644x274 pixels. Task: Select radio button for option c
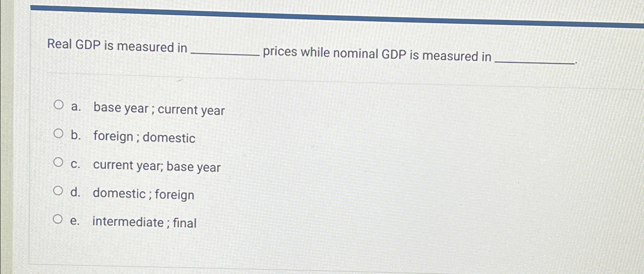pyautogui.click(x=59, y=162)
